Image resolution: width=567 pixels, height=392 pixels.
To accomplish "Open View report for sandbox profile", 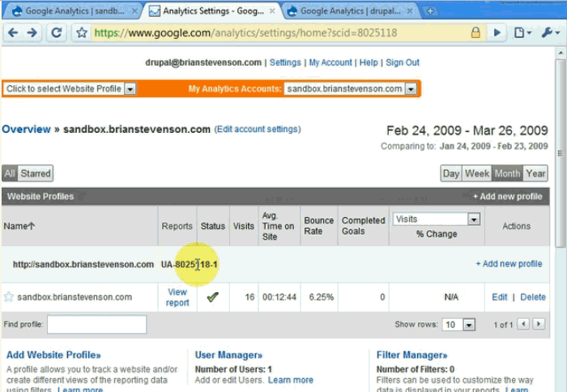I will (177, 297).
